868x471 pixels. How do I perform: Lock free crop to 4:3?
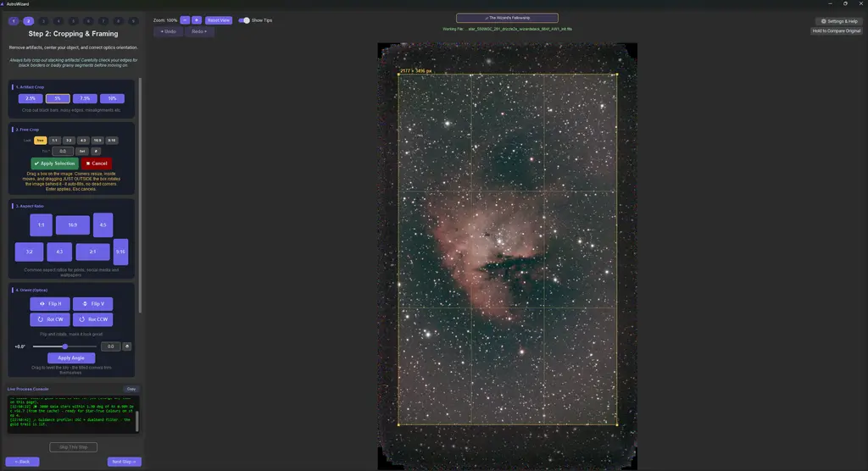82,141
